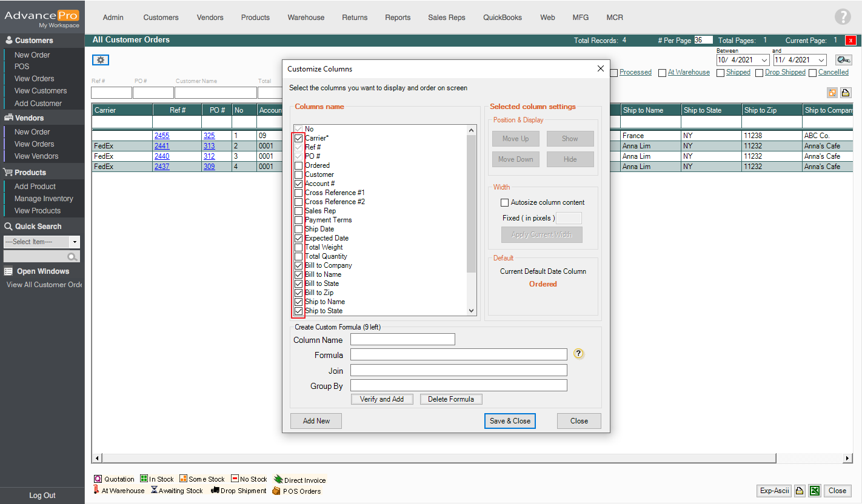This screenshot has width=862, height=504.
Task: Open the QuickBooks menu
Action: click(x=502, y=18)
